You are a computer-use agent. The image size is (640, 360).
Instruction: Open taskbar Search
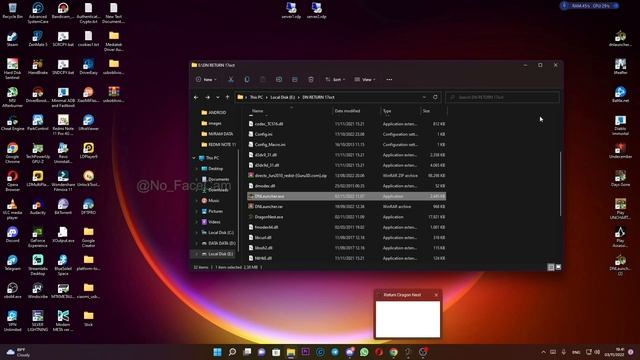(x=232, y=352)
